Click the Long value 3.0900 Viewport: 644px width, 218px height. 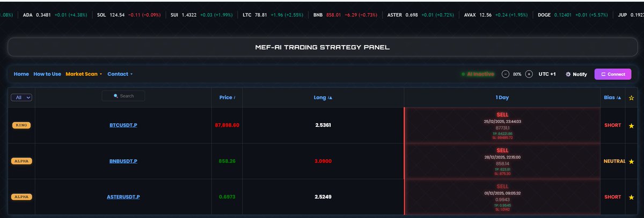pos(323,161)
